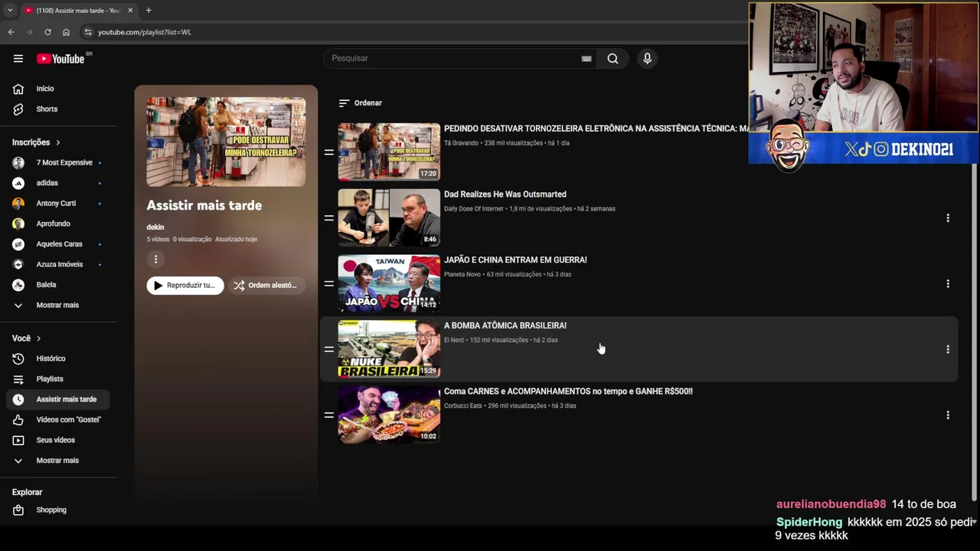980x551 pixels.
Task: Open the Corbucci Eats carnes video thumbnail
Action: pyautogui.click(x=389, y=415)
